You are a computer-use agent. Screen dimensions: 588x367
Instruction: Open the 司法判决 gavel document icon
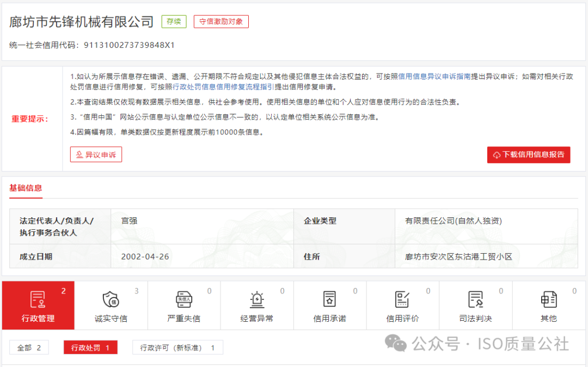(x=475, y=299)
